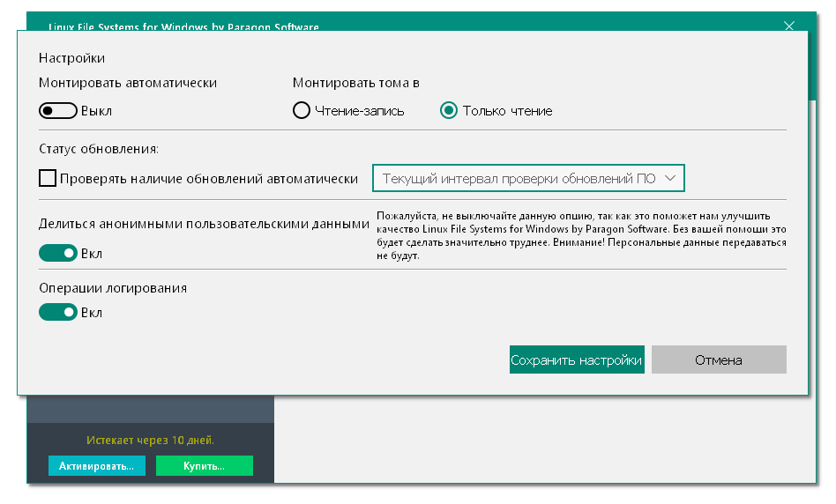Click the Активировать... button in main window
The height and width of the screenshot is (504, 836).
tap(96, 465)
